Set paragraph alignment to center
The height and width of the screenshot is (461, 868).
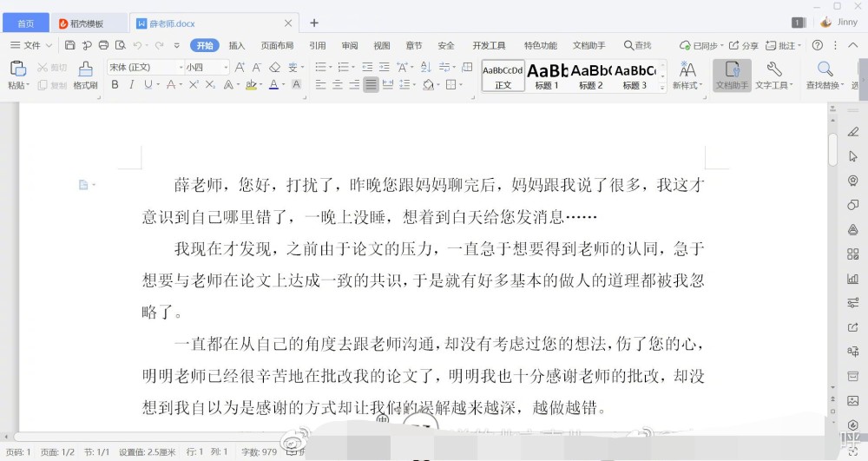tap(338, 85)
